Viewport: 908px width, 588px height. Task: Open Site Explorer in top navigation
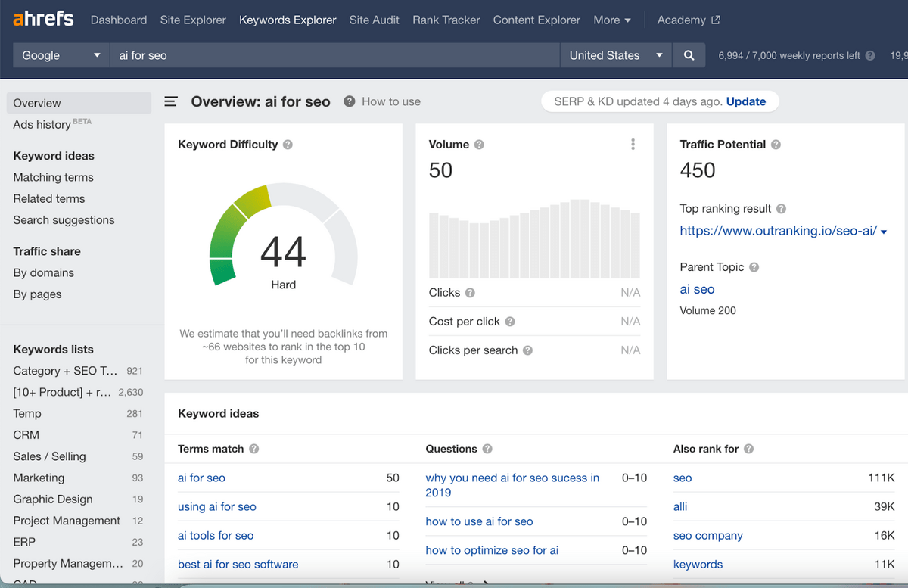coord(193,20)
